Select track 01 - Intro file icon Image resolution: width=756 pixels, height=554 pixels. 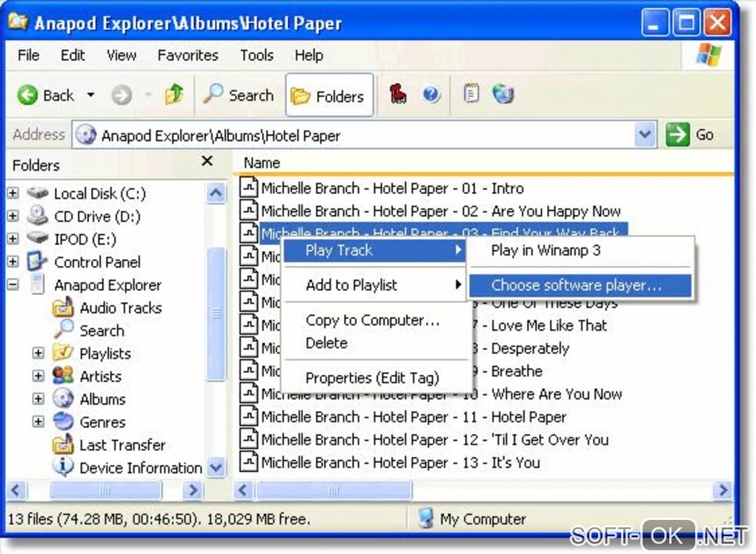[x=249, y=187]
